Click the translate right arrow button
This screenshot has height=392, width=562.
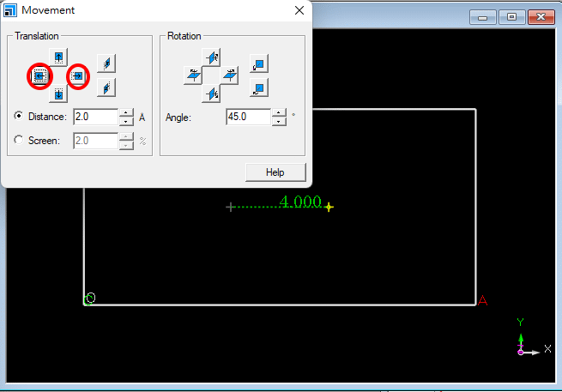click(78, 76)
